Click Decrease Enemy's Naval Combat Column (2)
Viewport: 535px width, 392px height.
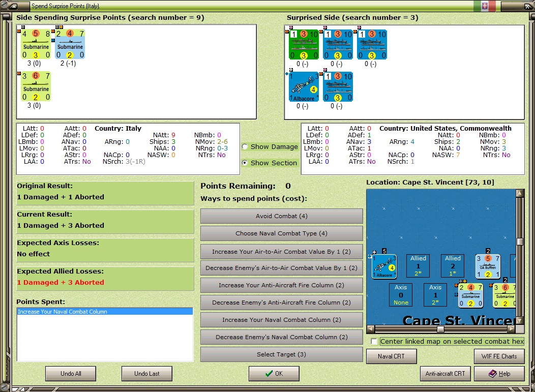coord(282,337)
